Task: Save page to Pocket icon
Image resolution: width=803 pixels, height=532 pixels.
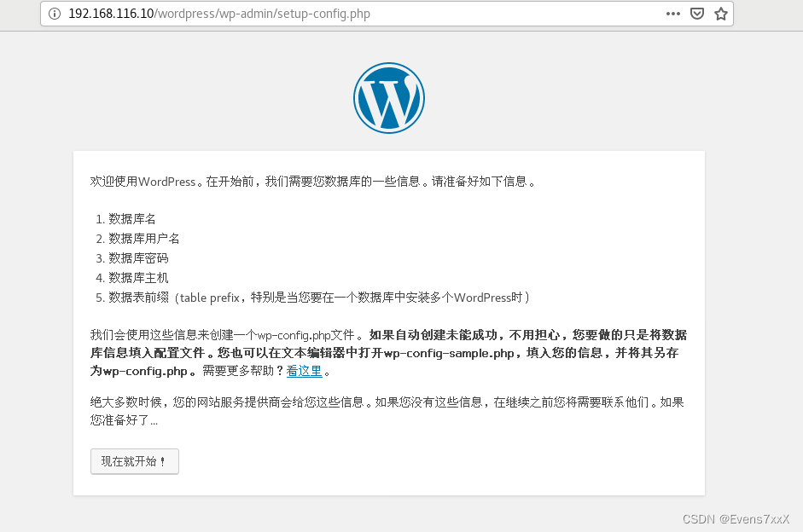Action: [x=697, y=14]
